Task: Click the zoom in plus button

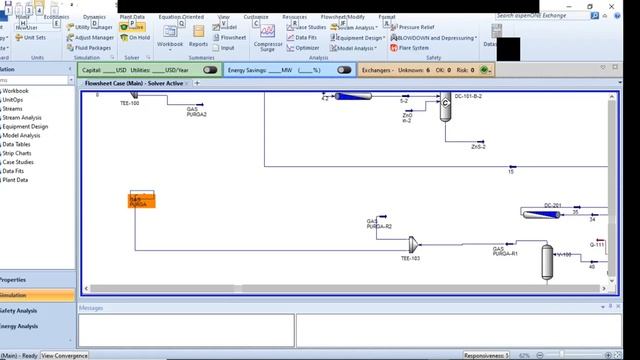Action: (x=608, y=356)
